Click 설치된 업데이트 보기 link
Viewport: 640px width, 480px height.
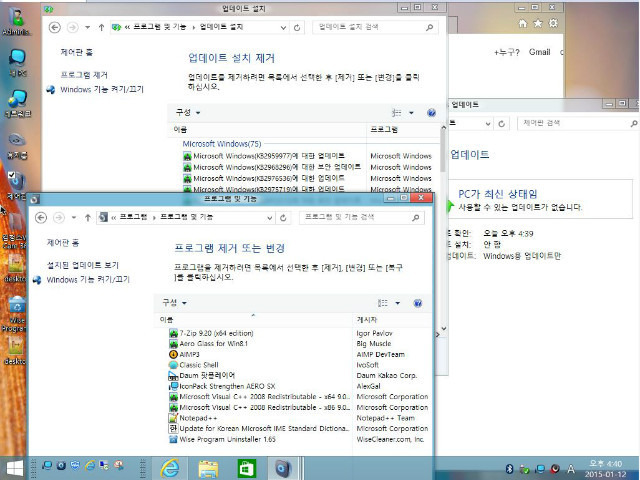point(83,265)
